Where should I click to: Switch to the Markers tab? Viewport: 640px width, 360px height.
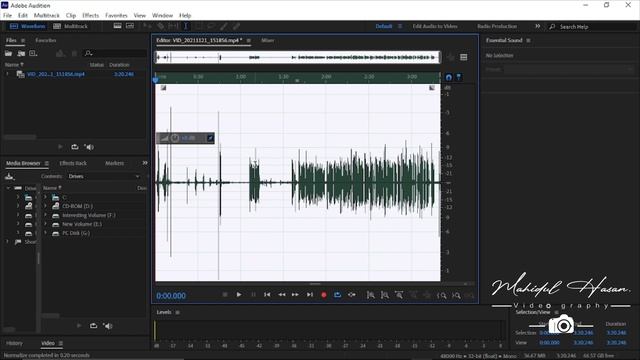coord(115,163)
